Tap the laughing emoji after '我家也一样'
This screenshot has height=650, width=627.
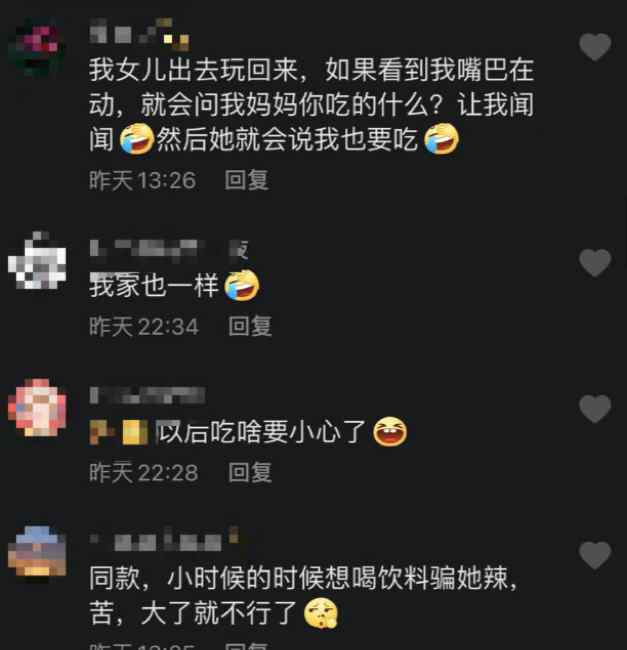click(242, 285)
